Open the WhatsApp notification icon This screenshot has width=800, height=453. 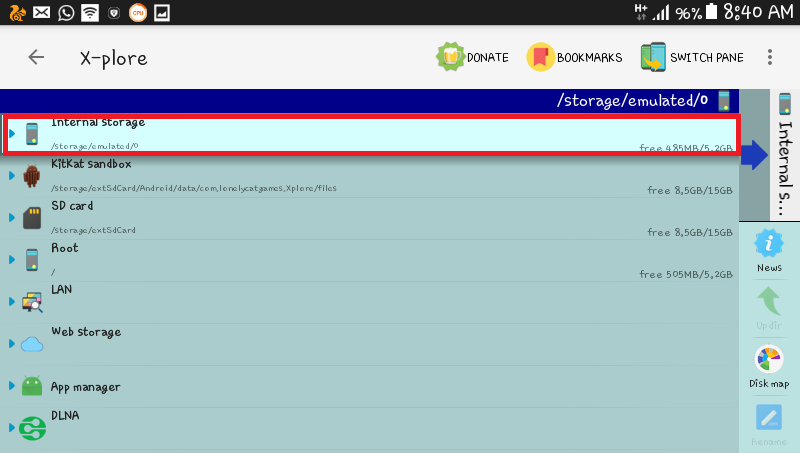[66, 12]
